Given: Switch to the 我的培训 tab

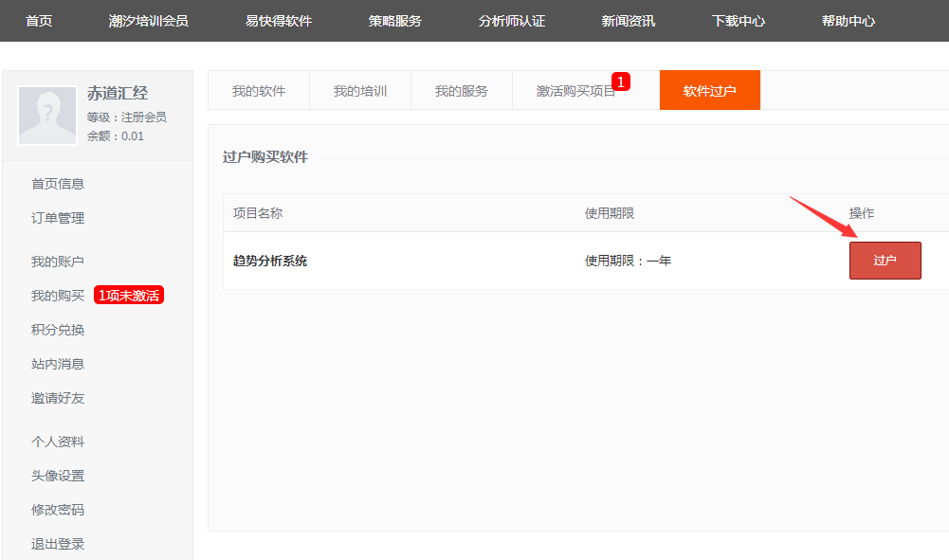Looking at the screenshot, I should (x=360, y=91).
